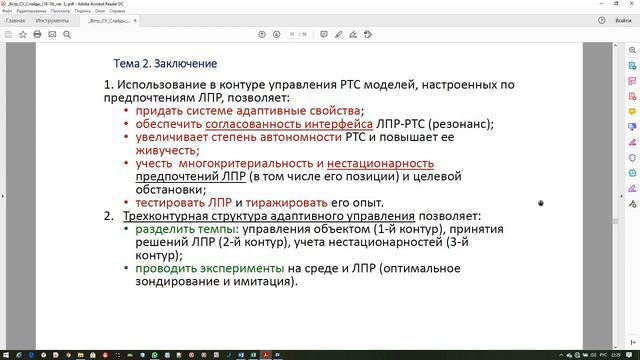
Task: Open the Окно menu
Action: [x=100, y=11]
